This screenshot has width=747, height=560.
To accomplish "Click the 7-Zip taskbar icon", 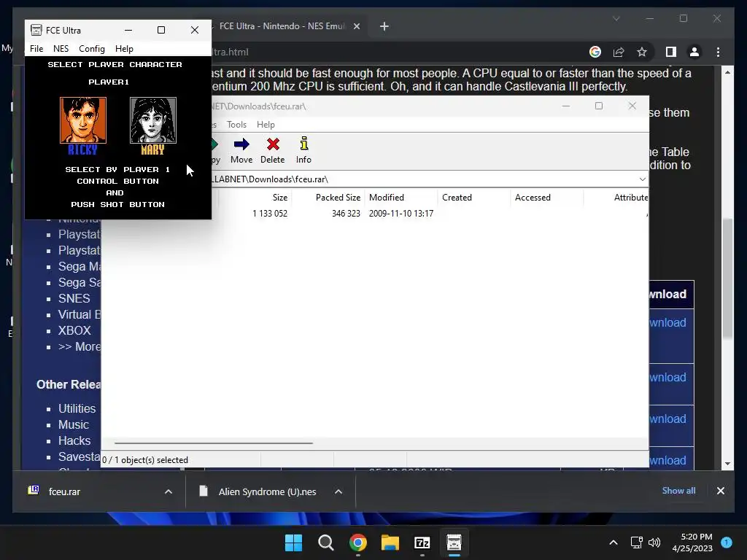I will pos(422,542).
